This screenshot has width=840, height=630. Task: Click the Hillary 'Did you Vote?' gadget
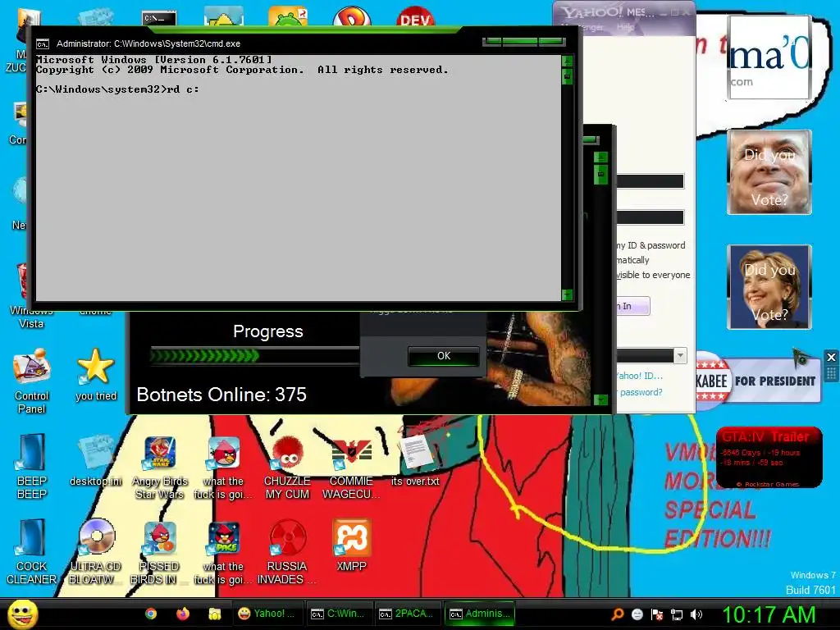[x=769, y=287]
